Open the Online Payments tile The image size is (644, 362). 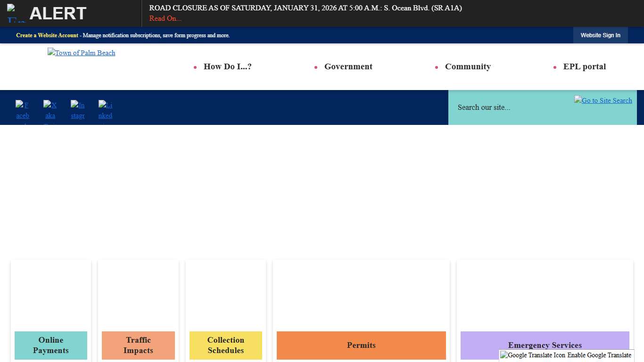[51, 345]
